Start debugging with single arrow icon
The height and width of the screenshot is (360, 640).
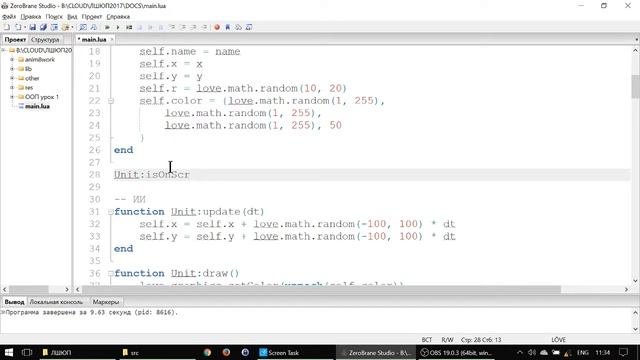pyautogui.click(x=118, y=27)
